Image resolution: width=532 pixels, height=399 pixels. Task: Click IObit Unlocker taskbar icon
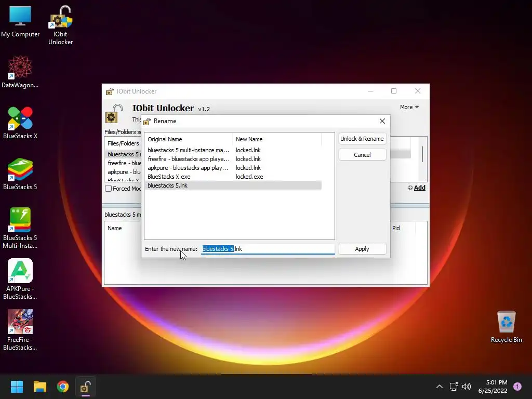pyautogui.click(x=86, y=387)
